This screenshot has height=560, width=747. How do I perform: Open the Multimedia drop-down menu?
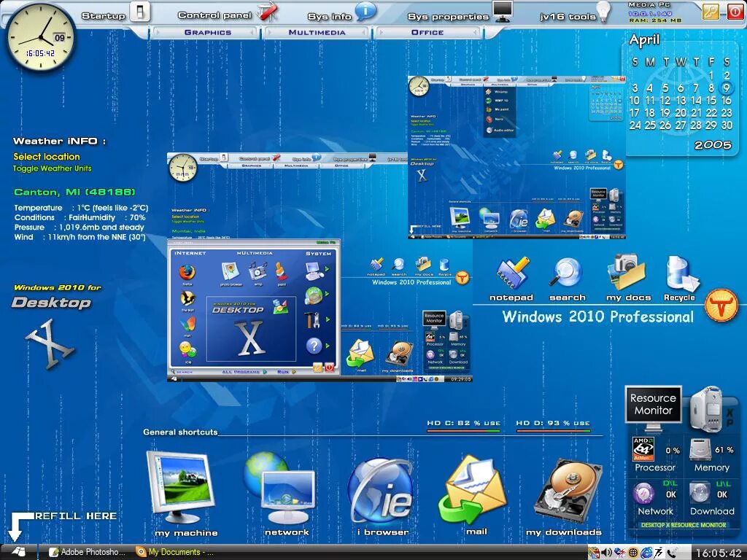(x=317, y=32)
